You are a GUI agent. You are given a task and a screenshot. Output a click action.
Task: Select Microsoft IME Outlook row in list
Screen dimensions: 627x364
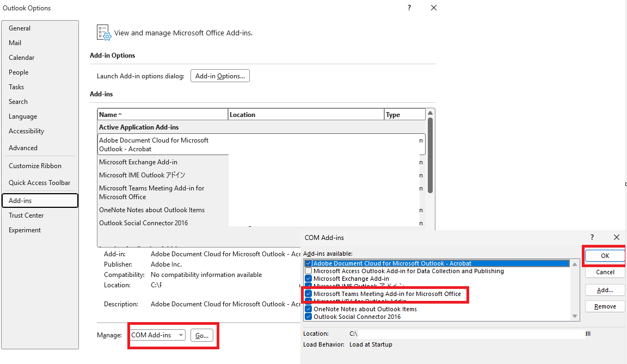click(x=261, y=175)
